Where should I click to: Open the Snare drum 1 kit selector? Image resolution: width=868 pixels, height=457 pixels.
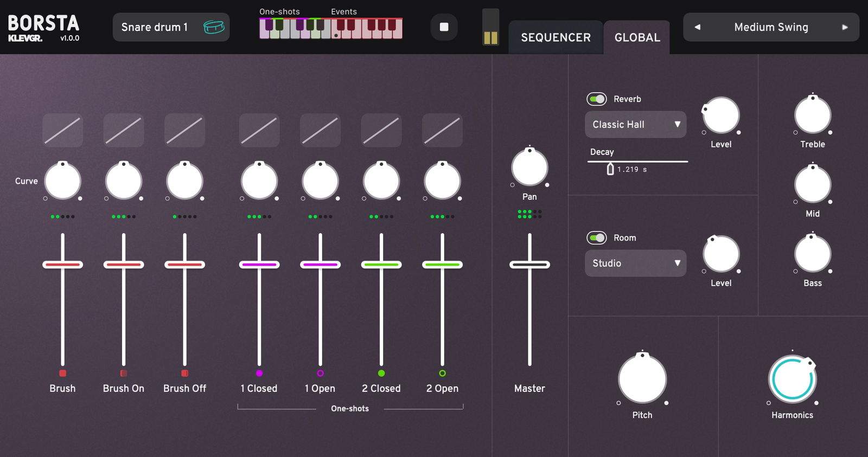tap(155, 27)
